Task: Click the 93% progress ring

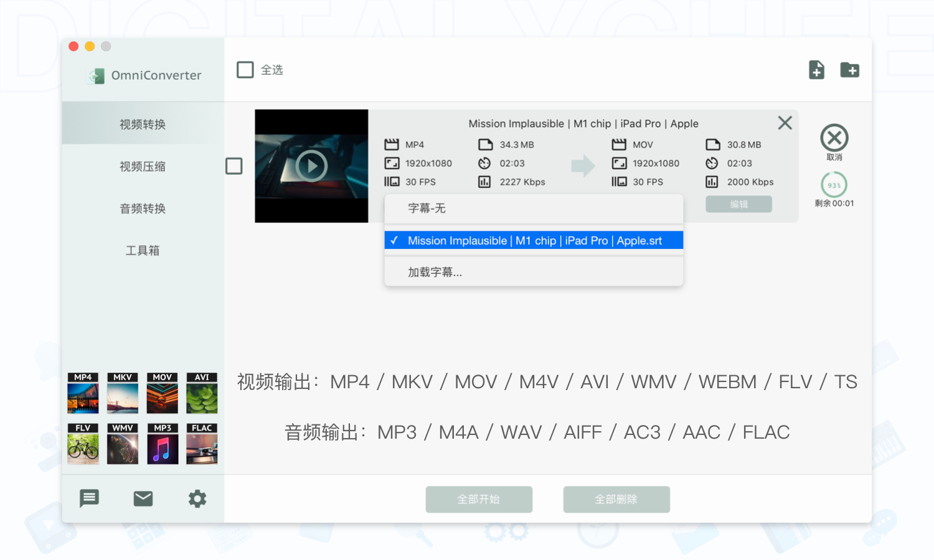Action: (x=834, y=185)
